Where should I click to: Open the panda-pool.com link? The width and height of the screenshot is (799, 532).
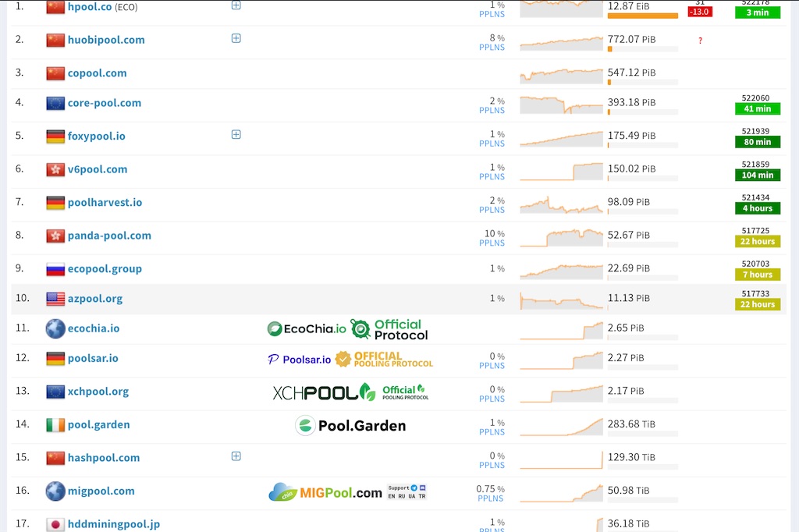(109, 236)
